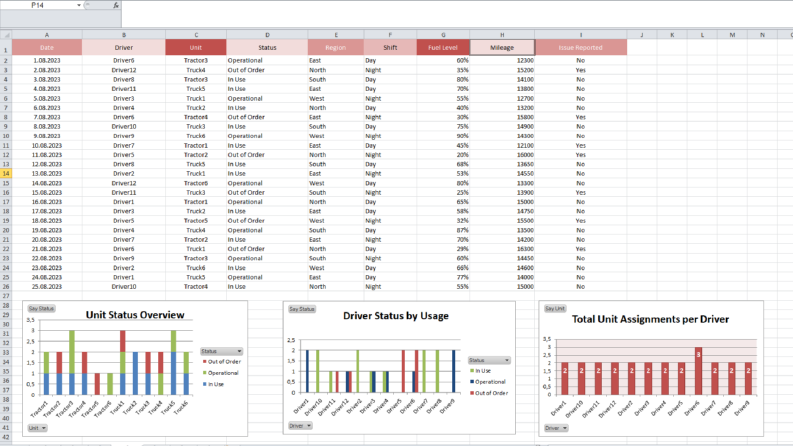Select row 1 header
Screen dimensions: 793x446
click(x=6, y=50)
